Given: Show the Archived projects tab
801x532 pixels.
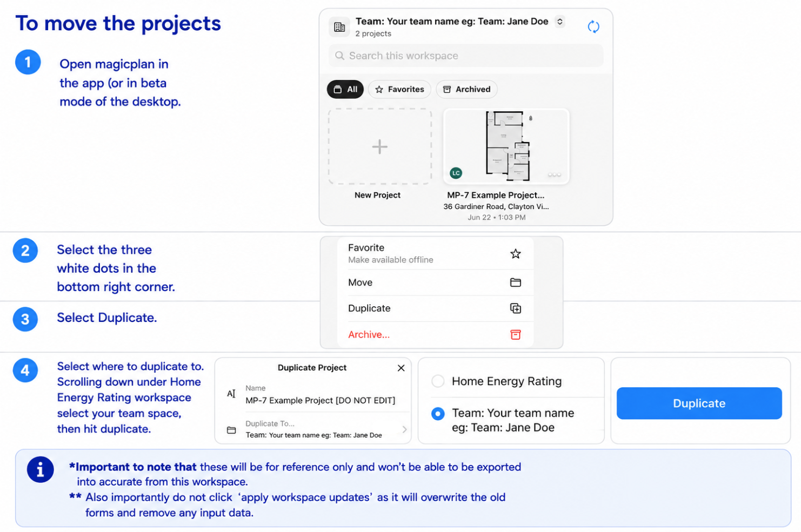Looking at the screenshot, I should [x=466, y=89].
